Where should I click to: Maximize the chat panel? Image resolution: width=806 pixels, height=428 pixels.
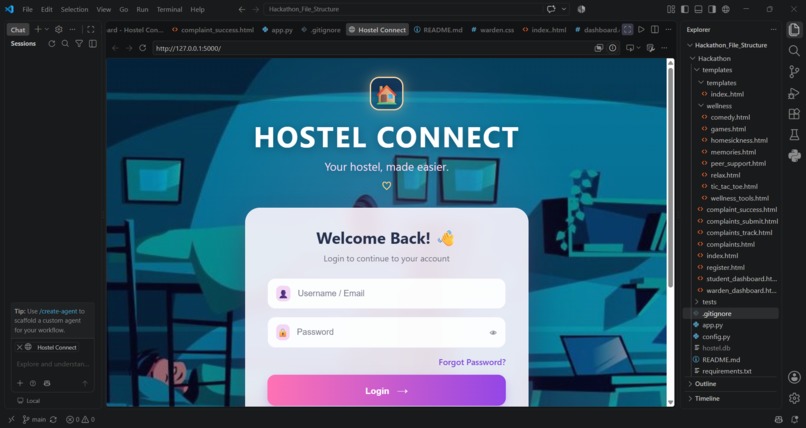[90, 30]
